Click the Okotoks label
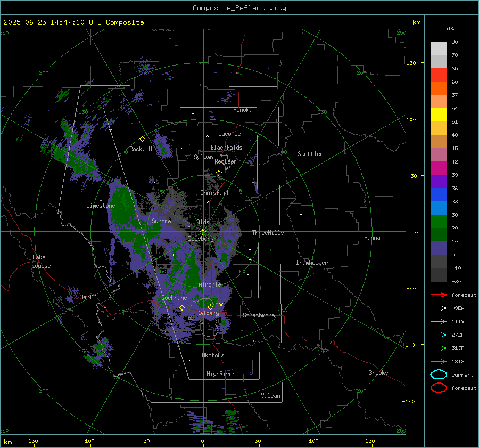Screen dimensions: 479x448 tap(213, 355)
